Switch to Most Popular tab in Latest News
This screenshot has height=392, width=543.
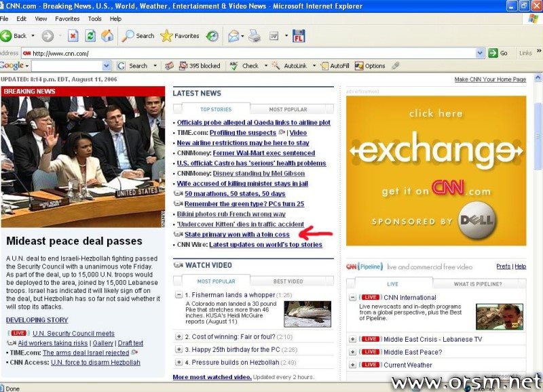(x=288, y=109)
